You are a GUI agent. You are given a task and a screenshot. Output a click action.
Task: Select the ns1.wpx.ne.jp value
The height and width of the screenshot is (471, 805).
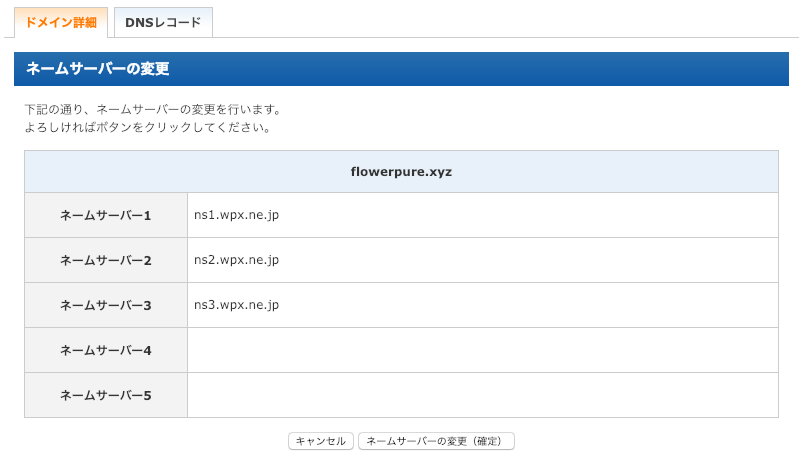pyautogui.click(x=236, y=215)
